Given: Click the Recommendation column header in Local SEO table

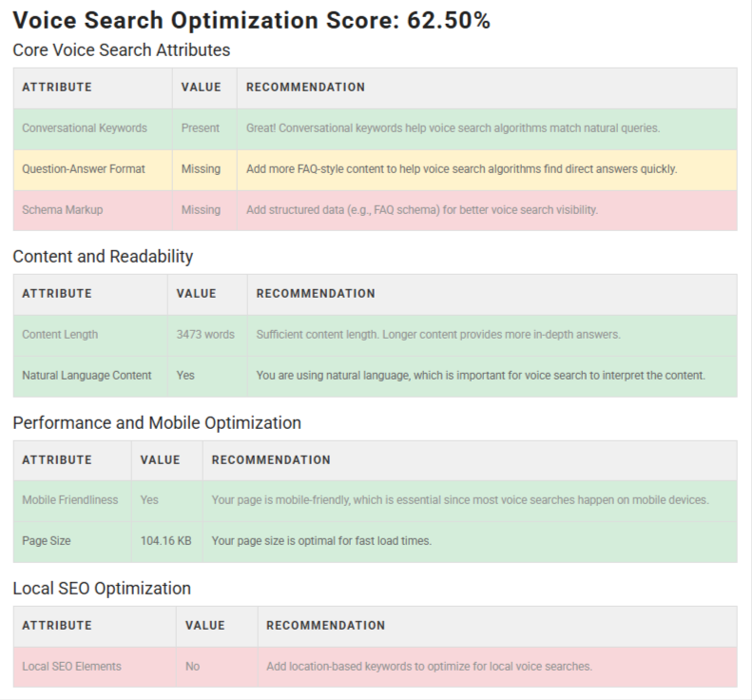Looking at the screenshot, I should coord(325,626).
